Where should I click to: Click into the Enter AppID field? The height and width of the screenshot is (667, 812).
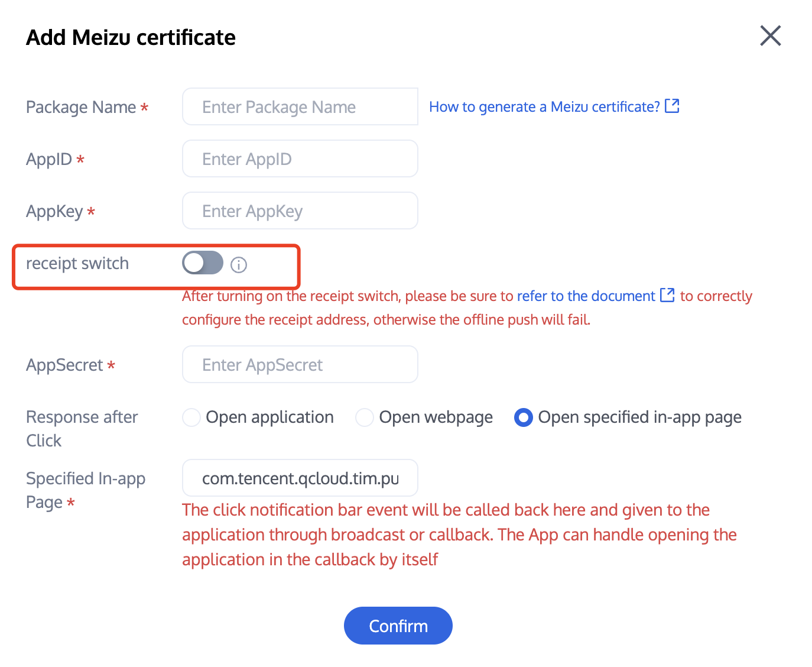300,159
